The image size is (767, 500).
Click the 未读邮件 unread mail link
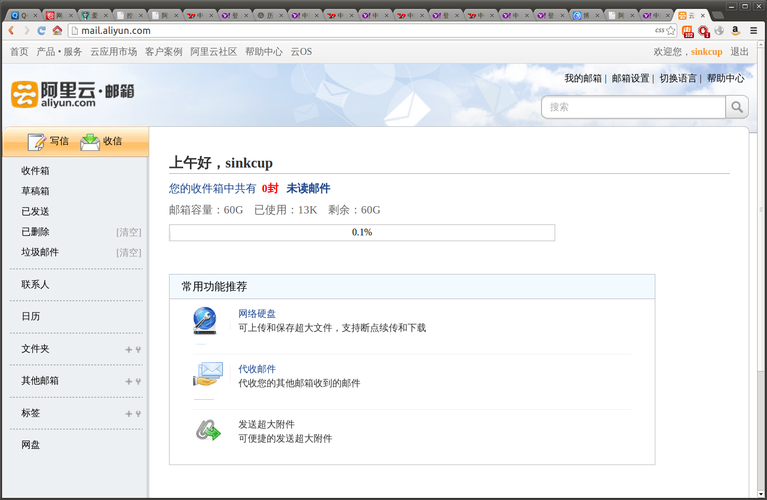pos(308,188)
